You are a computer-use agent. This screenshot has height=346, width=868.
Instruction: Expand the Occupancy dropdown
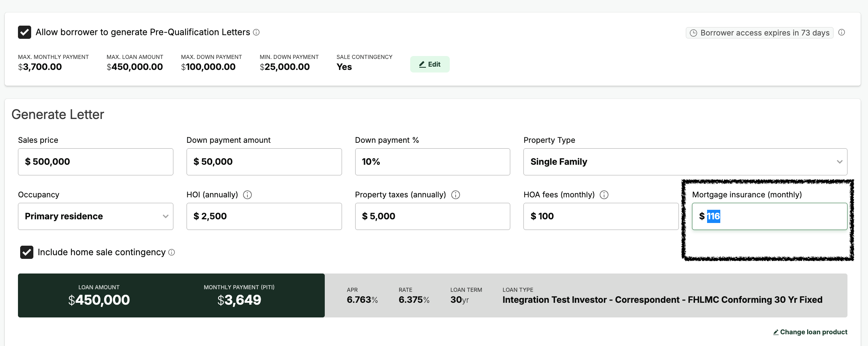(95, 216)
